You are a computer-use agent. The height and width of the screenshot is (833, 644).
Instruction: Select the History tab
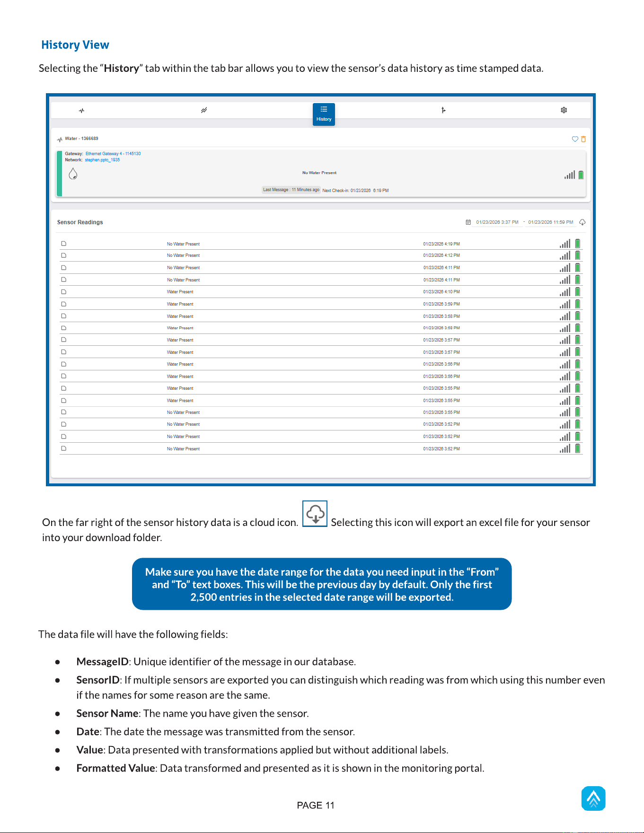[324, 114]
